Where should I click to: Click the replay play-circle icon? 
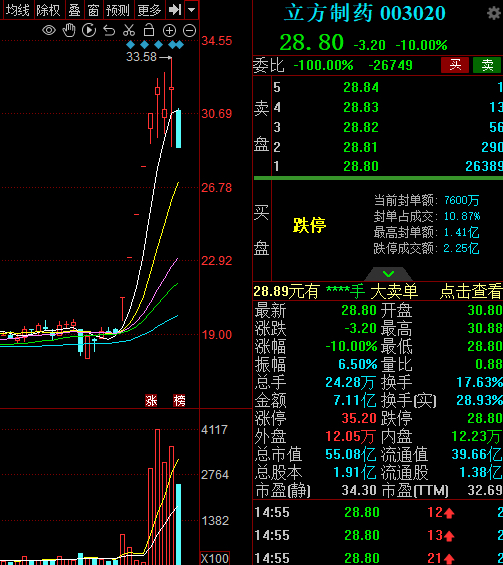[89, 30]
